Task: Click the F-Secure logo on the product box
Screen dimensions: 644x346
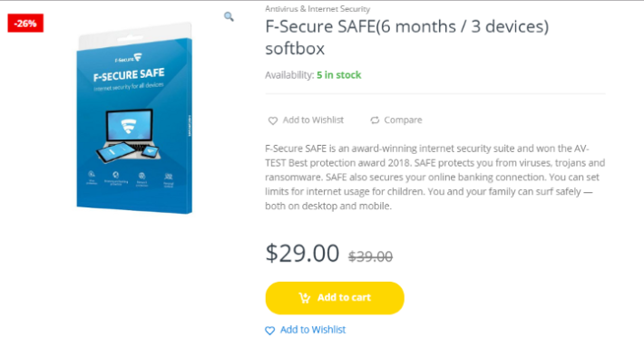Action: tap(128, 58)
